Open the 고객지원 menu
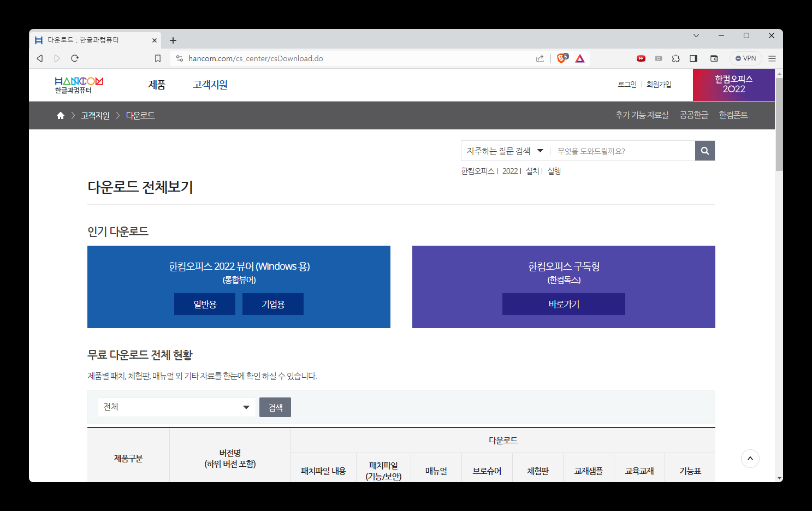This screenshot has width=812, height=511. (210, 85)
